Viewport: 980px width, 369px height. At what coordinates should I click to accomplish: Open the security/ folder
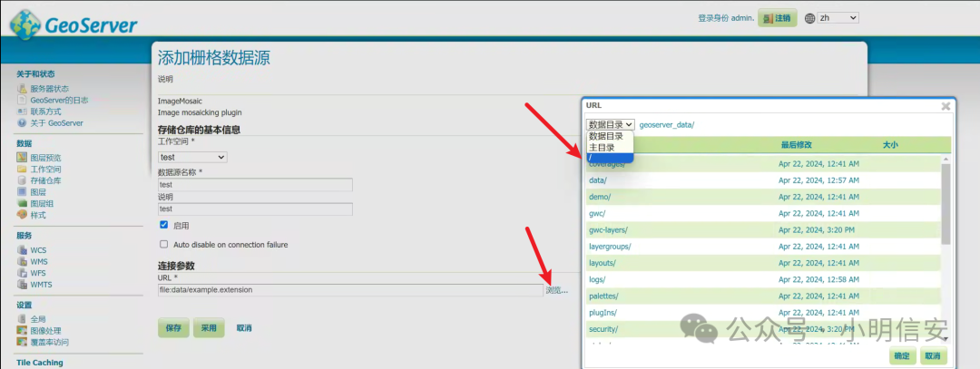coord(603,329)
